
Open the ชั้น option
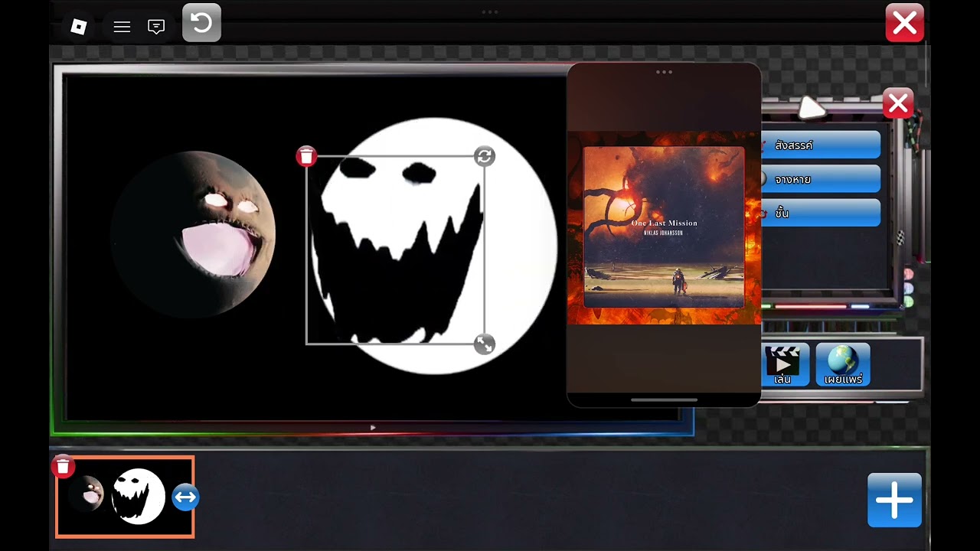click(x=822, y=213)
